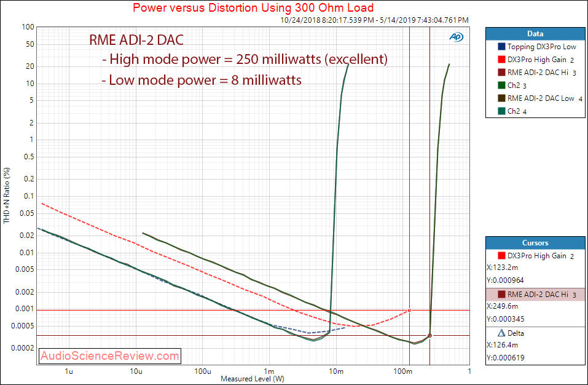Click the 100 tick on top of the Y axis
This screenshot has width=588, height=385.
tap(28, 27)
